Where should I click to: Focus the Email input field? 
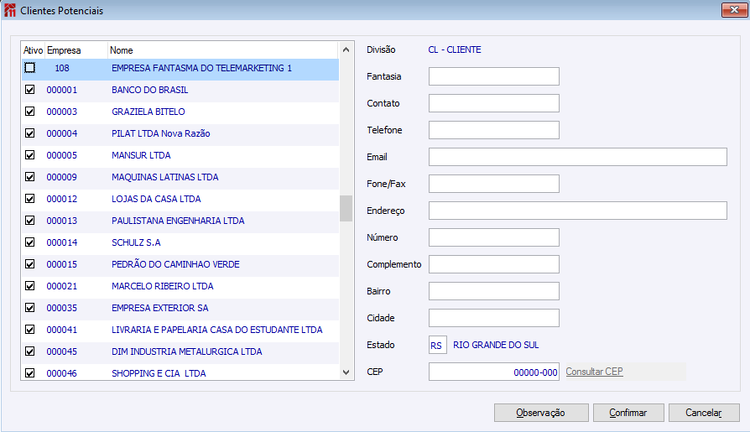[x=578, y=157]
